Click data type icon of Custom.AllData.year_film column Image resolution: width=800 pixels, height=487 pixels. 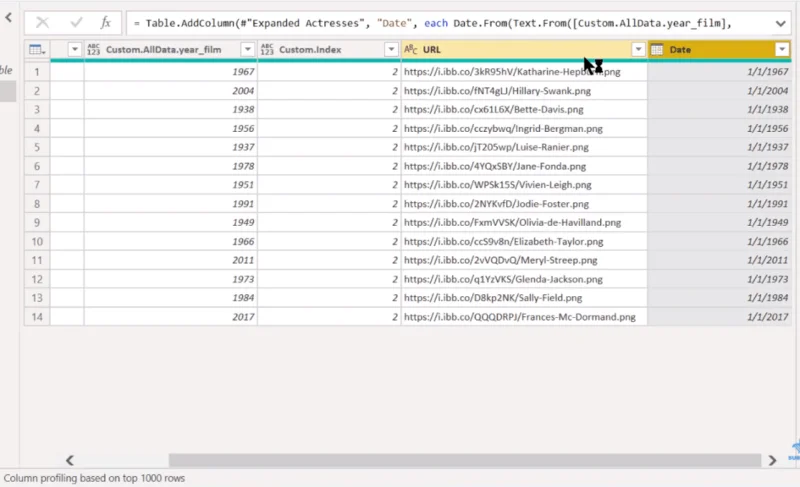point(93,49)
